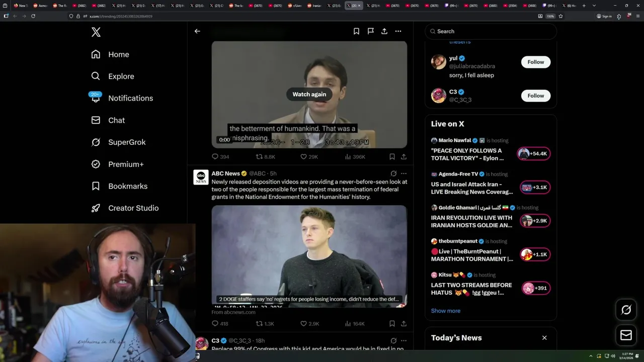
Task: Click the bookmark icon in the top header
Action: coord(356,31)
